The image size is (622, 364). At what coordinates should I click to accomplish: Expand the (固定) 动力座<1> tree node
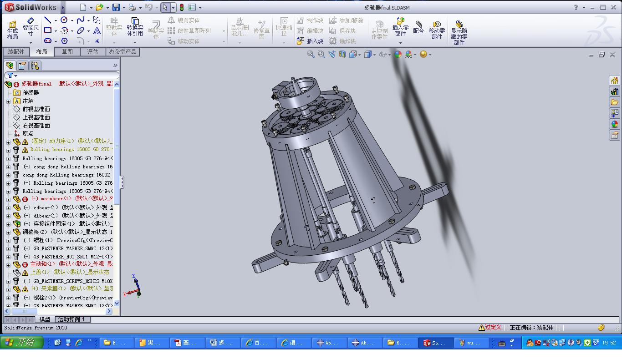pos(8,142)
